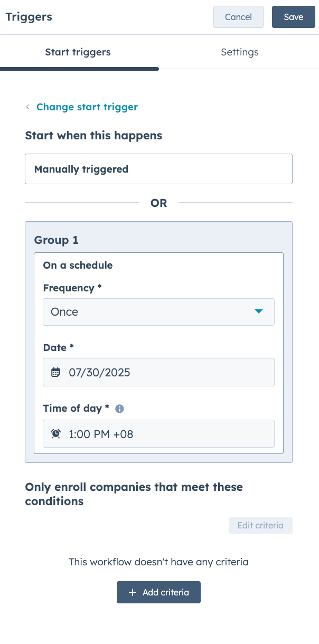Click the back chevron before Change start trigger
The height and width of the screenshot is (644, 319).
(27, 107)
